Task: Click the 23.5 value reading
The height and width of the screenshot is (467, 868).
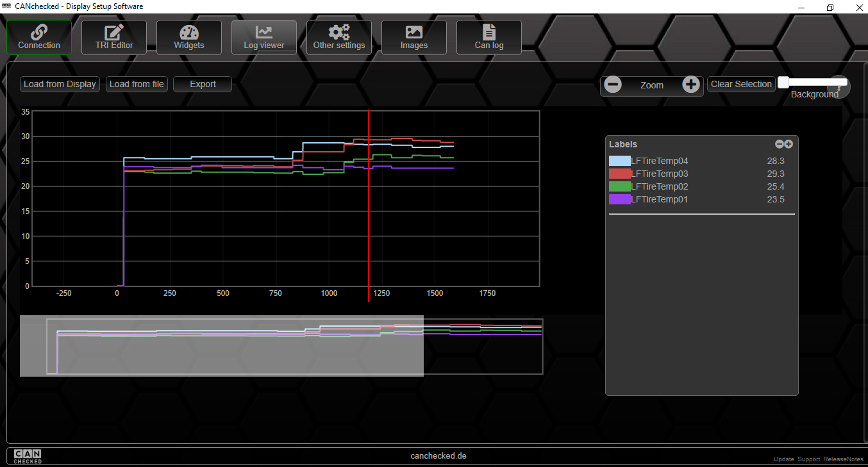Action: coord(776,199)
